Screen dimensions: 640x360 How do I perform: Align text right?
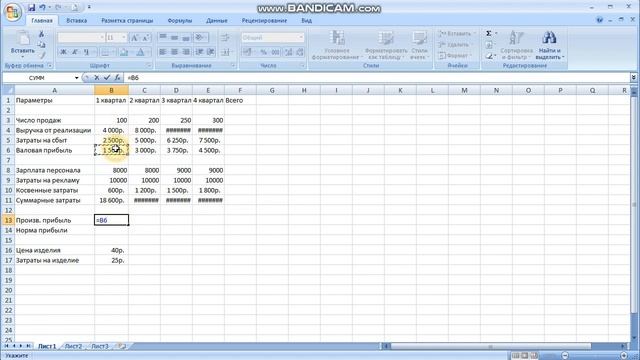(x=186, y=52)
